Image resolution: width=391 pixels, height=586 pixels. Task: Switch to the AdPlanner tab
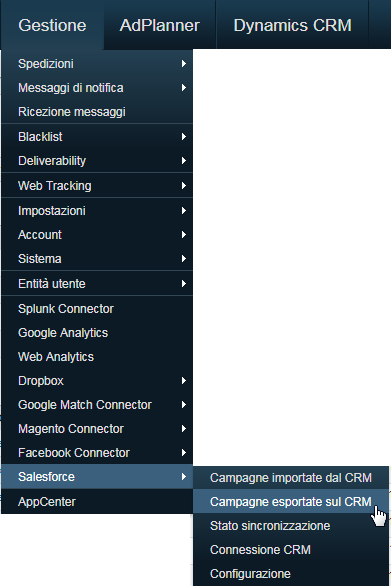point(160,25)
